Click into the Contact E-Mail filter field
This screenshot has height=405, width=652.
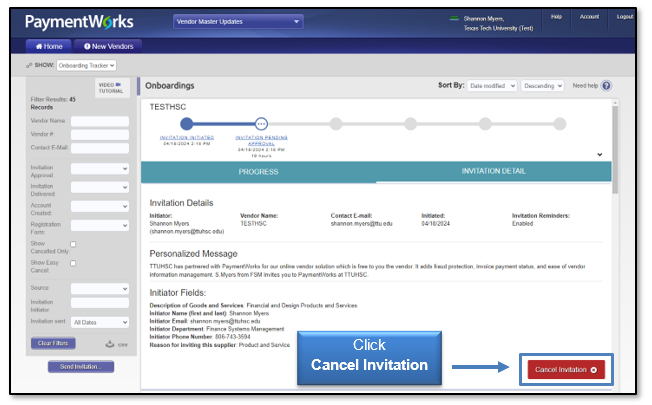(x=100, y=148)
